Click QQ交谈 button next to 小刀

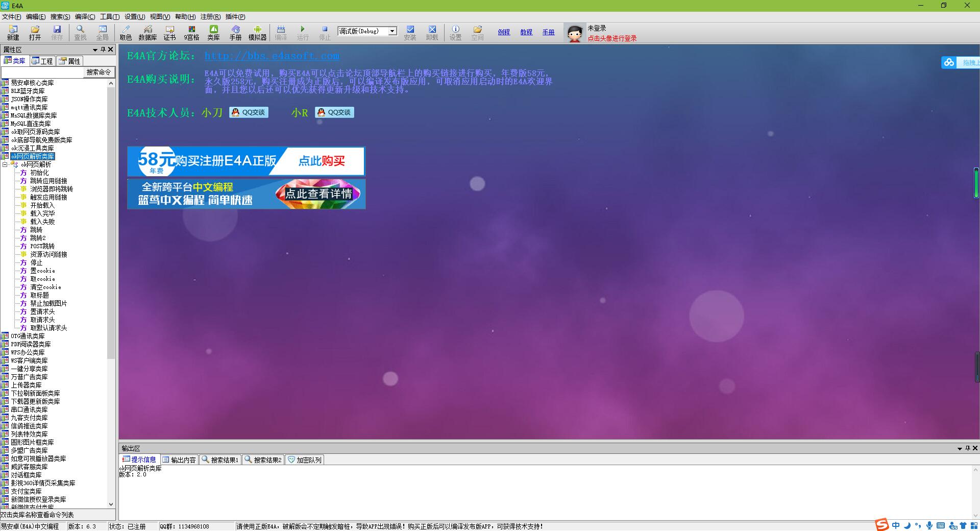(x=249, y=112)
